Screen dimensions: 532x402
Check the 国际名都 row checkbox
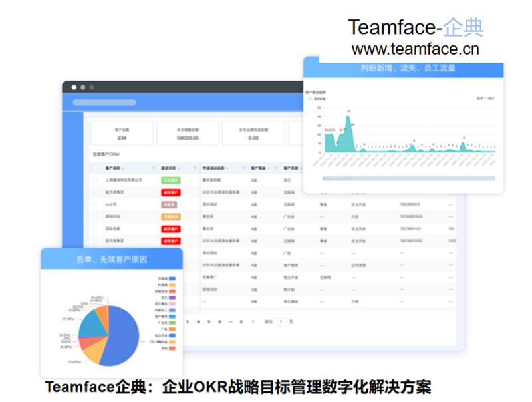coord(95,228)
